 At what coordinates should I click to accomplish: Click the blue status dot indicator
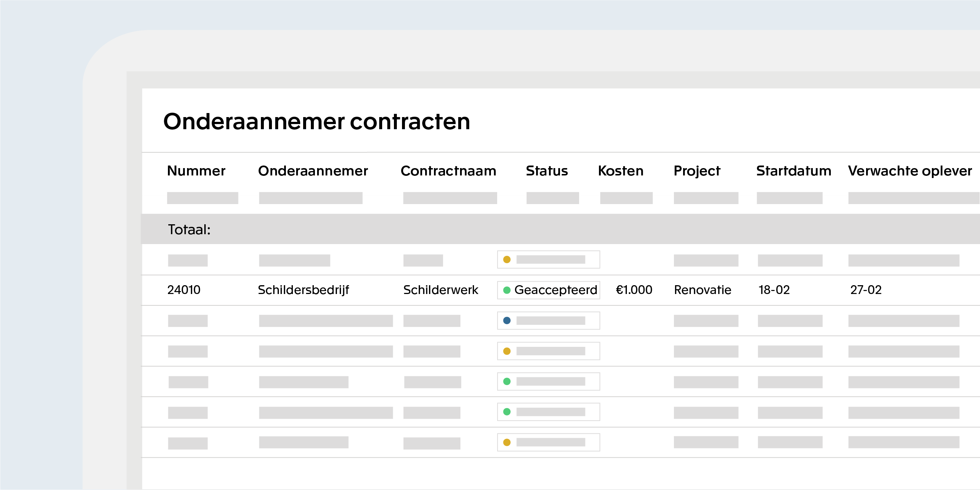click(x=507, y=320)
